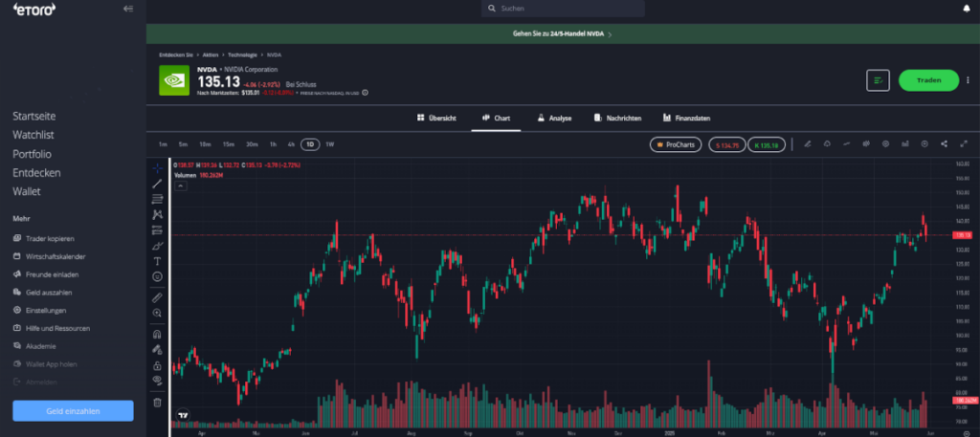Select the 4h timeframe
Viewport: 980px width, 437px height.
point(291,144)
